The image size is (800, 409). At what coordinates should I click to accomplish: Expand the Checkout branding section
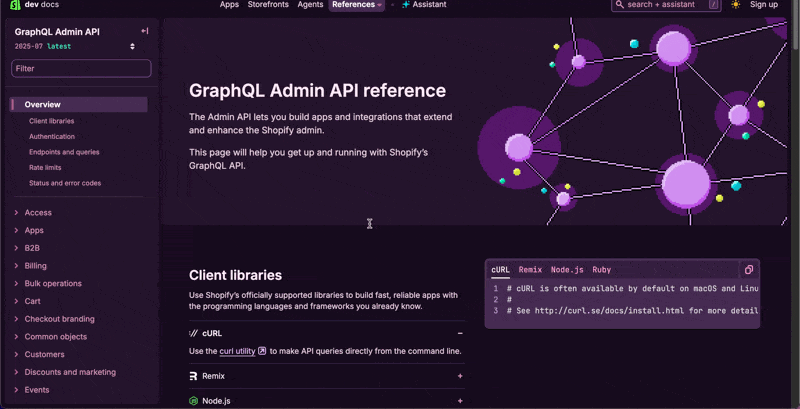coord(55,319)
